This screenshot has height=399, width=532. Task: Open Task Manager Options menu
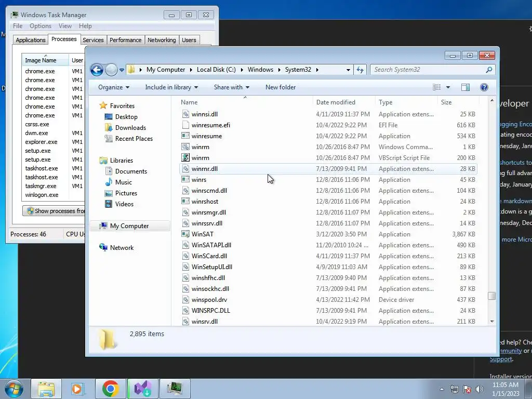tap(41, 26)
